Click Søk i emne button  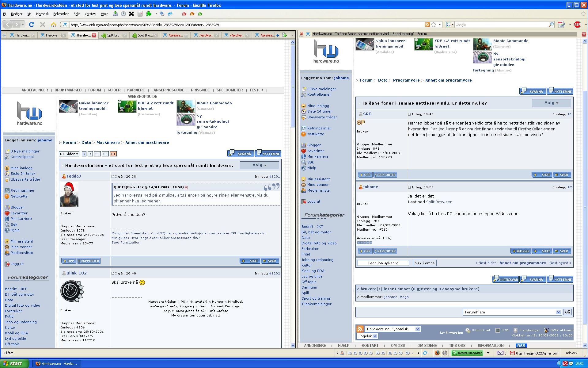coord(425,263)
